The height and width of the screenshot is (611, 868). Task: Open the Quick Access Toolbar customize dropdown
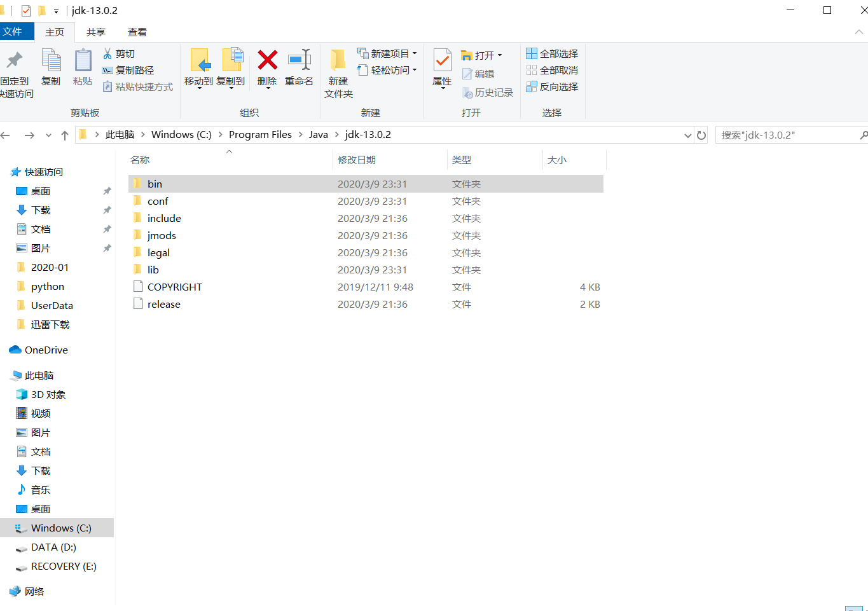pos(56,11)
